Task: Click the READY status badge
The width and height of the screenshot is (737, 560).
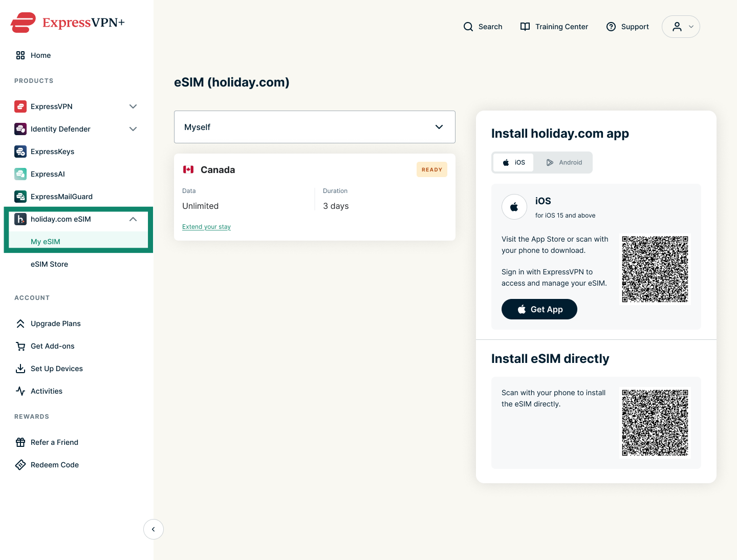Action: (432, 169)
